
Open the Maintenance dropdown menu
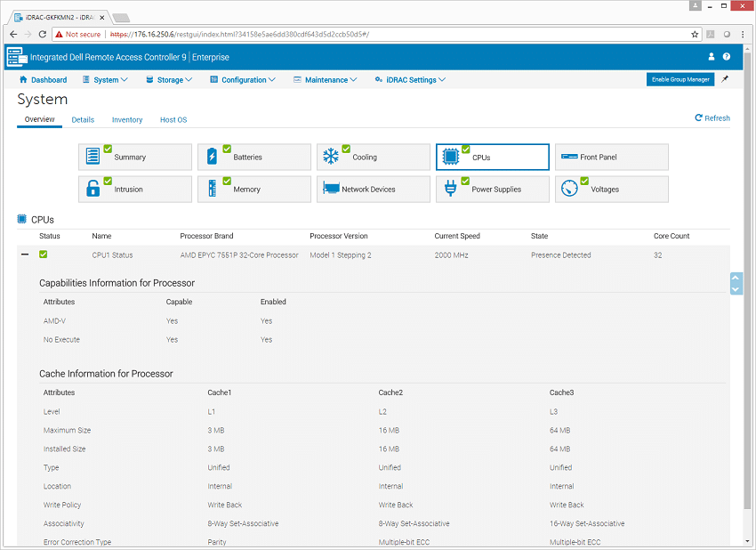pos(326,79)
